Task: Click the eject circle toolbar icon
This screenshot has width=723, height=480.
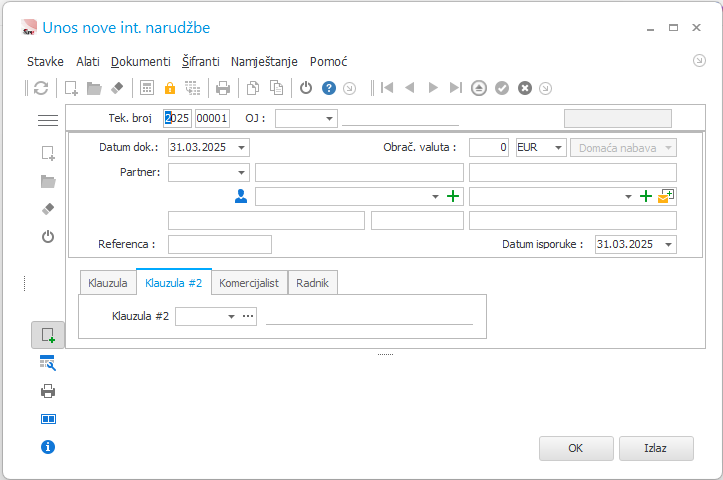Action: 479,88
